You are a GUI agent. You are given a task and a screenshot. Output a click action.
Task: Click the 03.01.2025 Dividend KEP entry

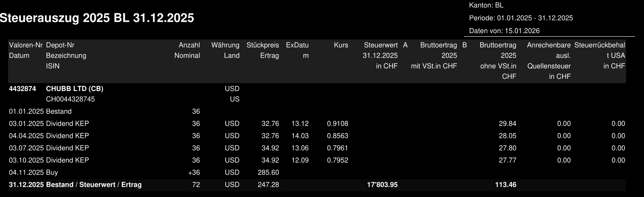click(49, 124)
